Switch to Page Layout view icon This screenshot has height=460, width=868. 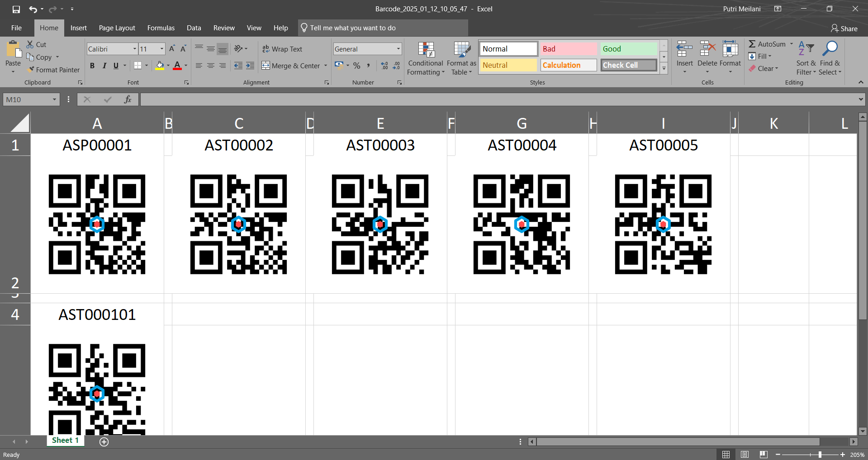745,455
